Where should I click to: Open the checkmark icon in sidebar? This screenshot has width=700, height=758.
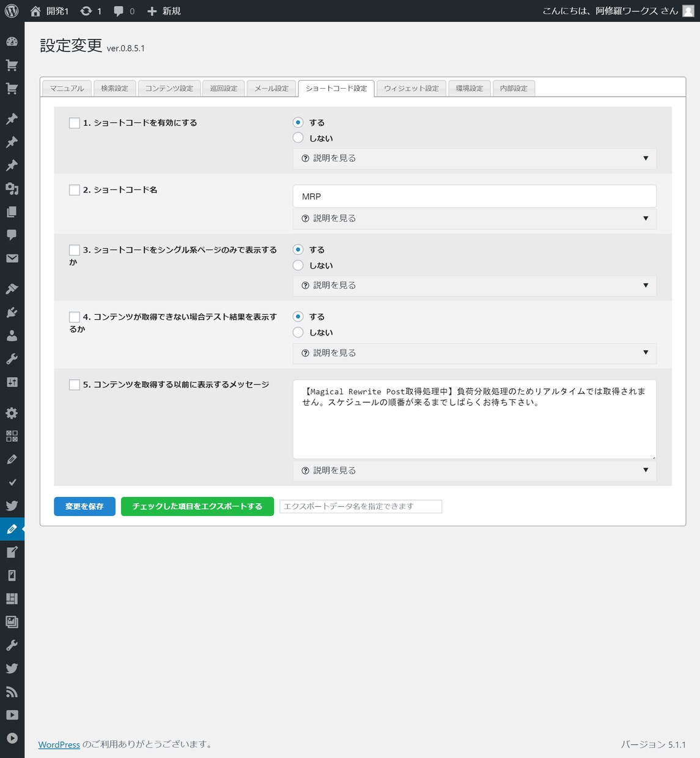point(12,482)
